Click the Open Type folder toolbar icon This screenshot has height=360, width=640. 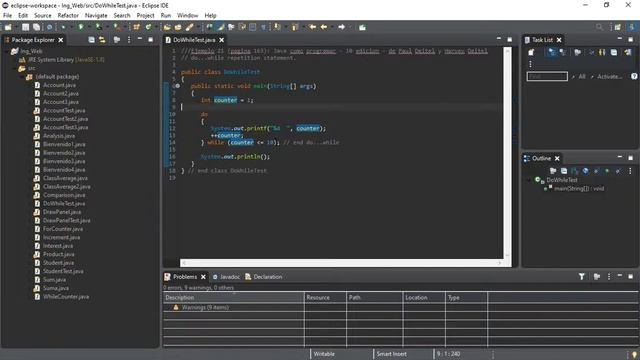pyautogui.click(x=167, y=27)
